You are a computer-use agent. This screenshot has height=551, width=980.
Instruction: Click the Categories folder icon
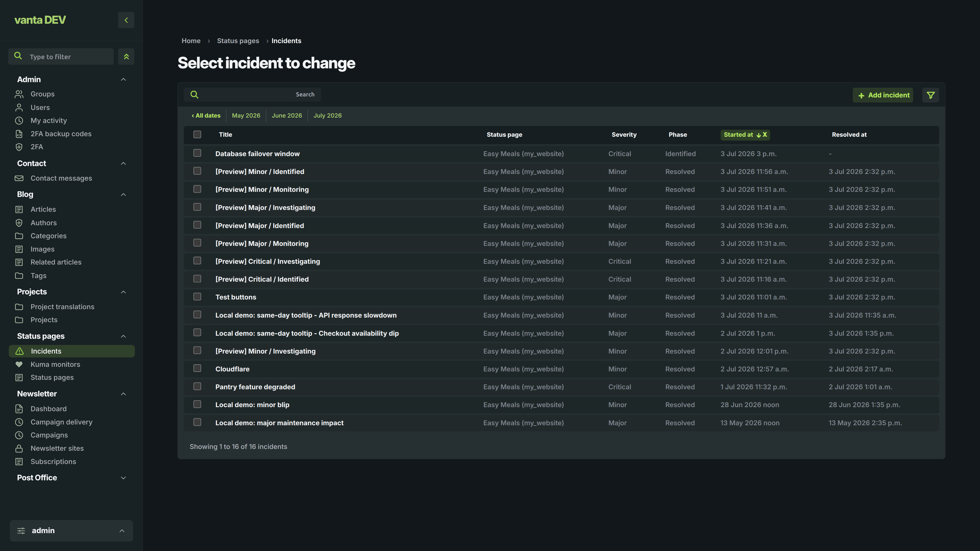[x=19, y=236]
